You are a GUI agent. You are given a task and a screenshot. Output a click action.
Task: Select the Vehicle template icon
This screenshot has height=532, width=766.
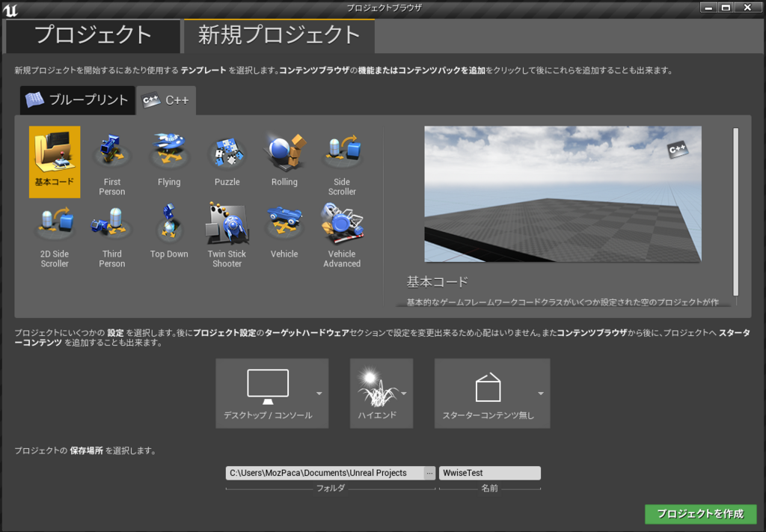(x=284, y=224)
